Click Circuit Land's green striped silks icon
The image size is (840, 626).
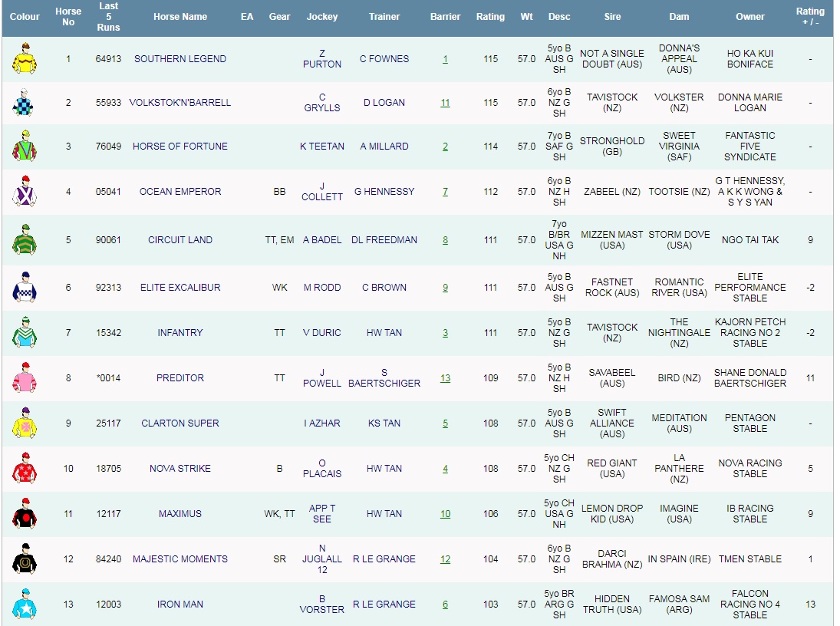[25, 240]
